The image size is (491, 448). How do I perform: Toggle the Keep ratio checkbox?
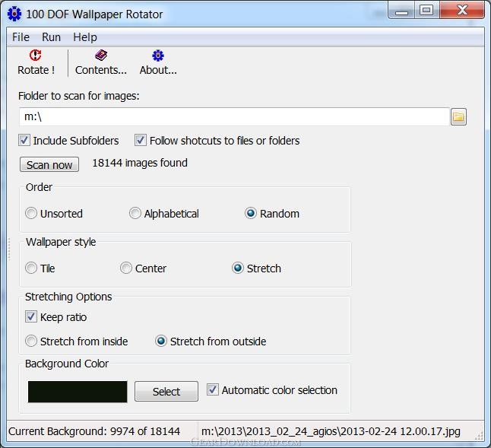point(31,316)
